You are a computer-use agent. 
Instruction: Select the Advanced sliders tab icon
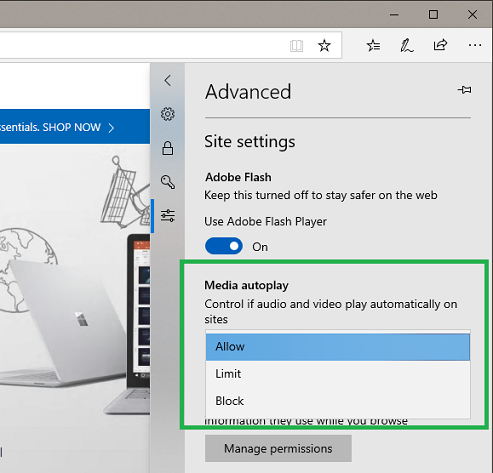[x=168, y=216]
